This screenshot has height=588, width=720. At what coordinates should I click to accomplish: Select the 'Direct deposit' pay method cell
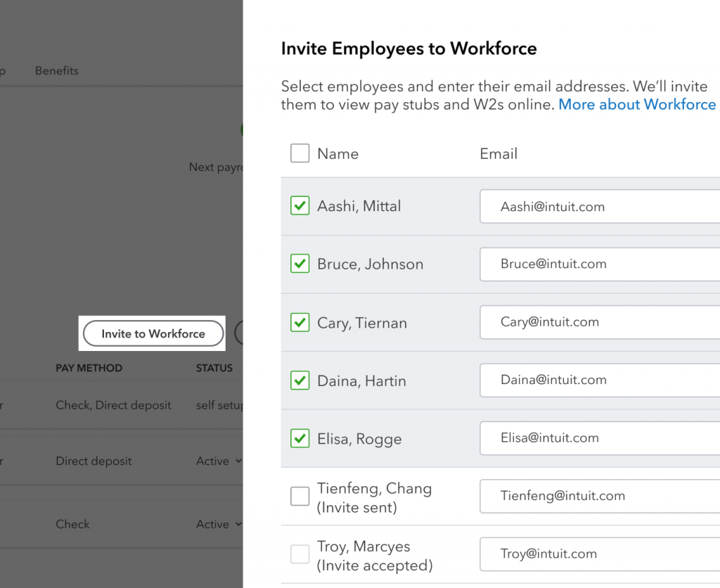click(x=94, y=461)
